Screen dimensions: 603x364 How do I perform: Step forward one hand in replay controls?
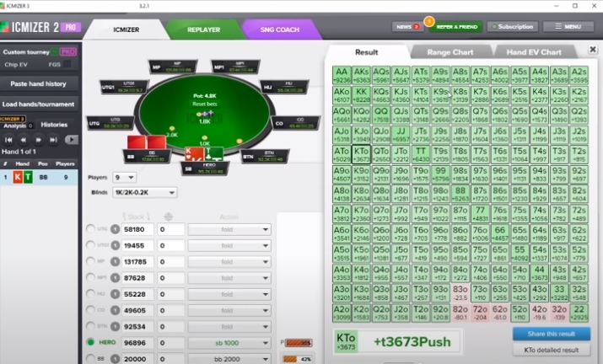[x=39, y=140]
